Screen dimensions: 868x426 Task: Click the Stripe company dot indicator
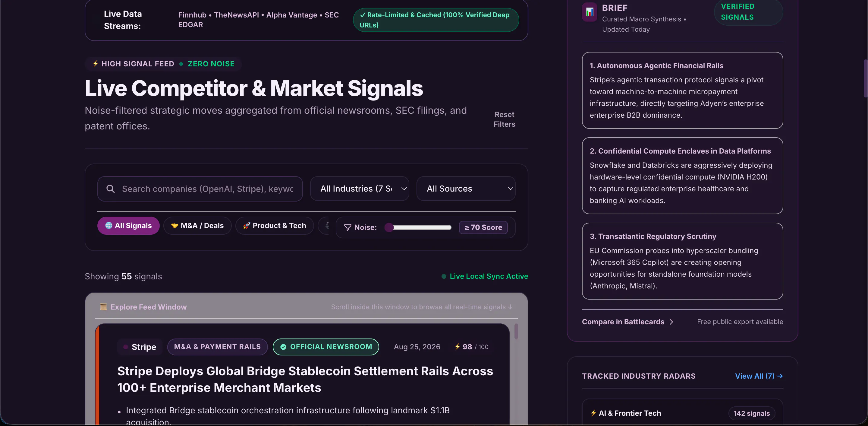coord(126,347)
